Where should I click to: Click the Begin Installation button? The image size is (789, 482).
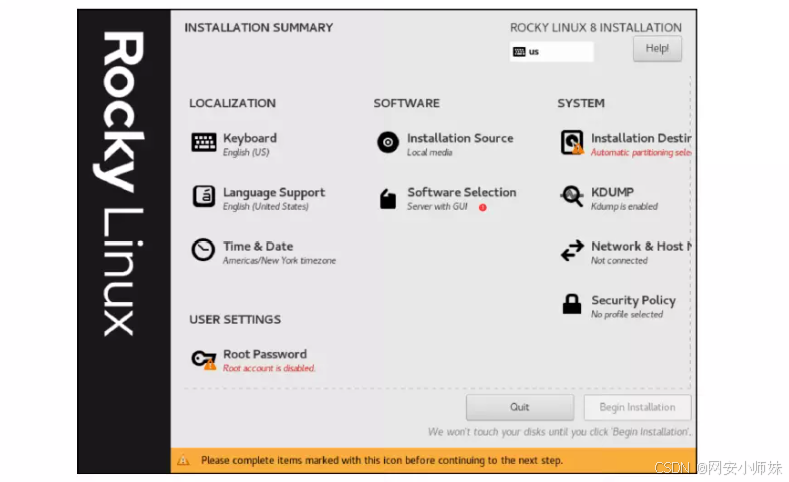637,407
